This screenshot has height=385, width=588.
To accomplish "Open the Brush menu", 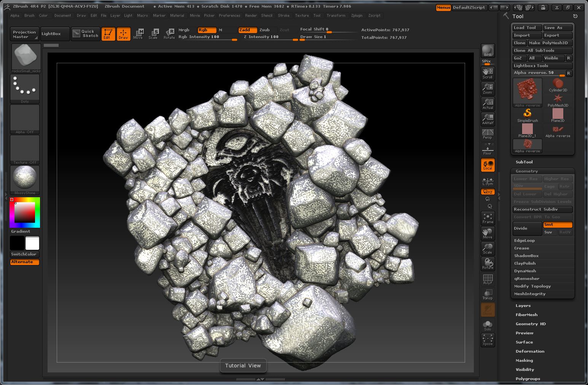I will (29, 16).
